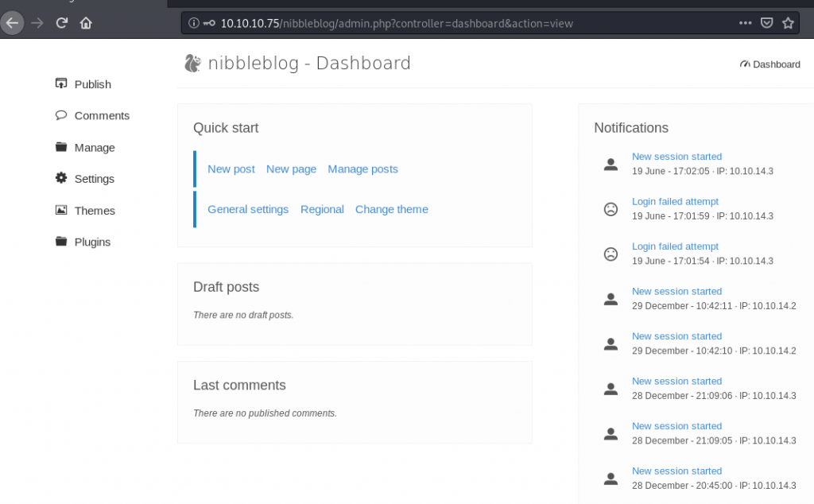
Task: Click the Change theme link
Action: [391, 209]
